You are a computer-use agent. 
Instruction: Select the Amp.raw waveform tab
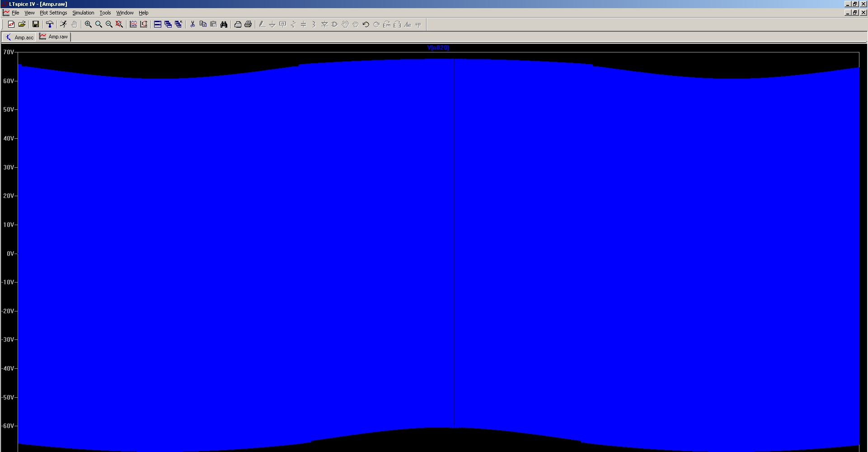coord(54,37)
